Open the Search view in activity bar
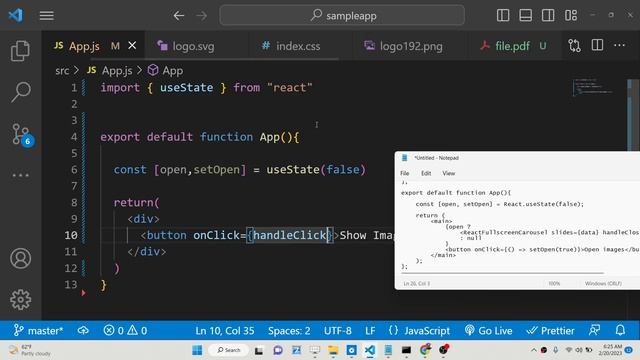Viewport: 640px width, 360px height. click(x=20, y=91)
